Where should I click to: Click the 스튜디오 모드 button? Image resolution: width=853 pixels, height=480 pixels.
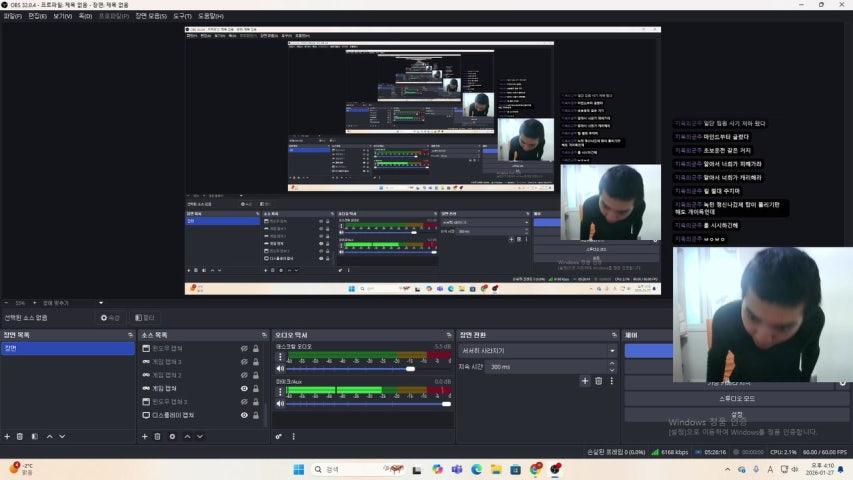[x=737, y=398]
